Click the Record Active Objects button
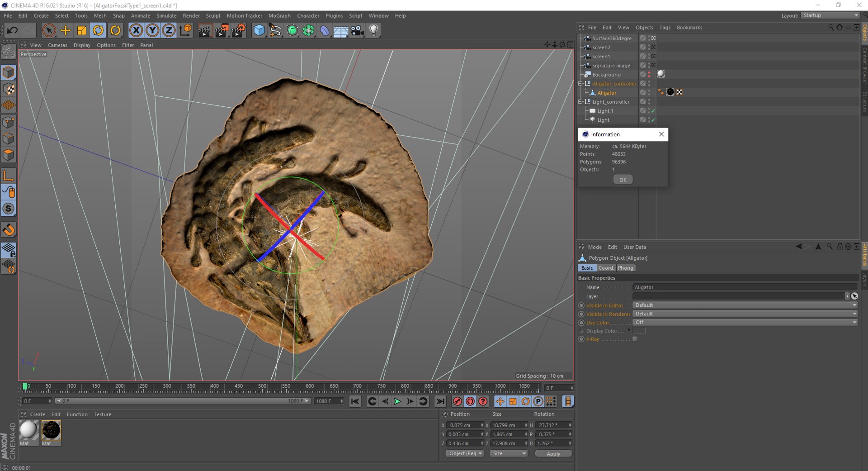 [458, 401]
